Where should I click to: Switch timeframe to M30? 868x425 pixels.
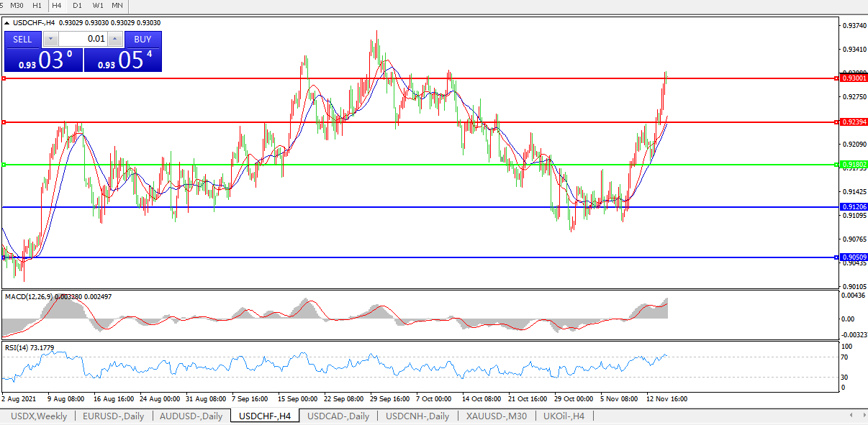click(17, 6)
